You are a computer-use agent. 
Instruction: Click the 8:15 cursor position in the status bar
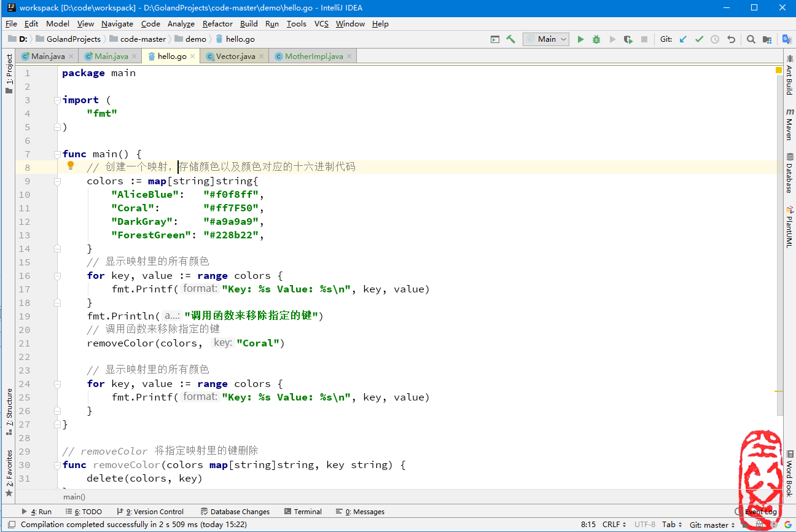tap(588, 525)
